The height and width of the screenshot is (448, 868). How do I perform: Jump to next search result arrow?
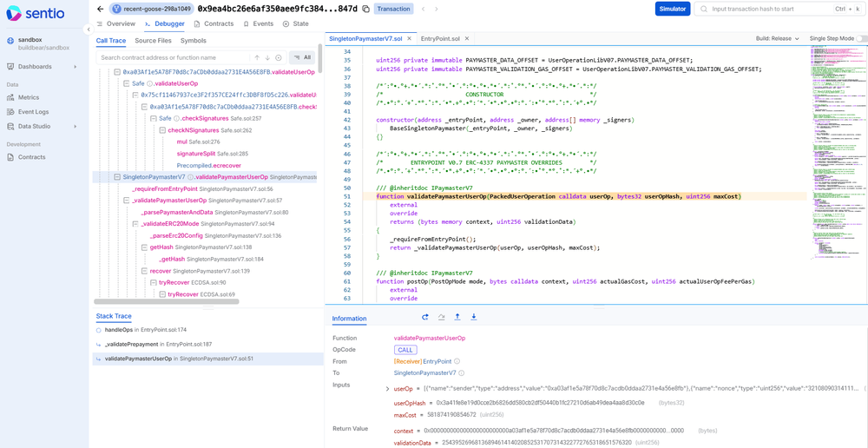pos(267,57)
